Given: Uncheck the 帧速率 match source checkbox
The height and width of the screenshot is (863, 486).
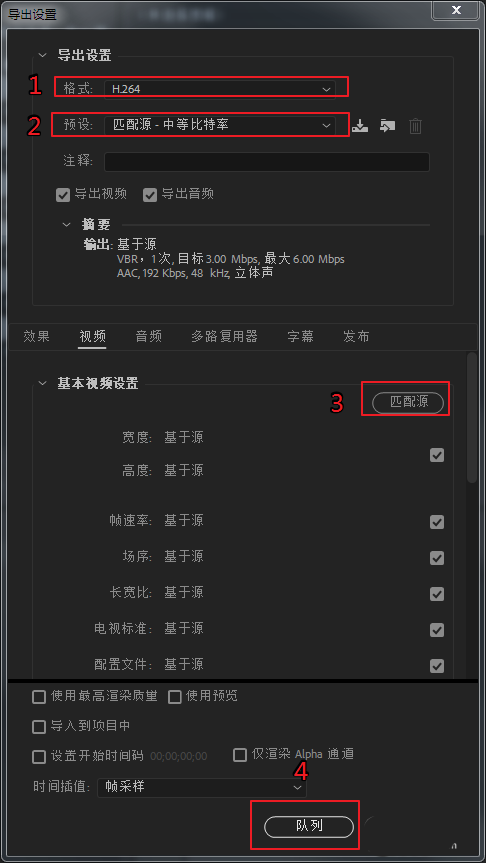Looking at the screenshot, I should coord(437,522).
